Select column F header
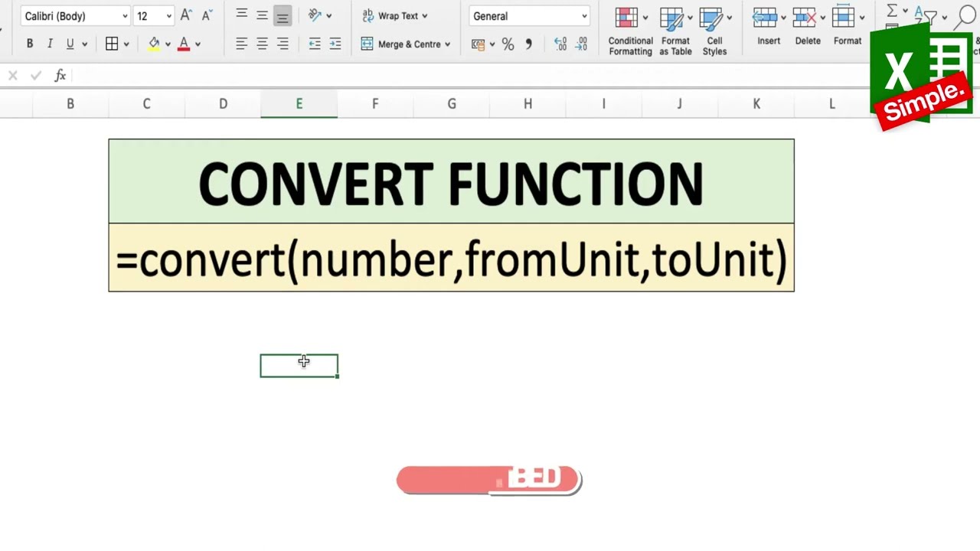 [375, 104]
